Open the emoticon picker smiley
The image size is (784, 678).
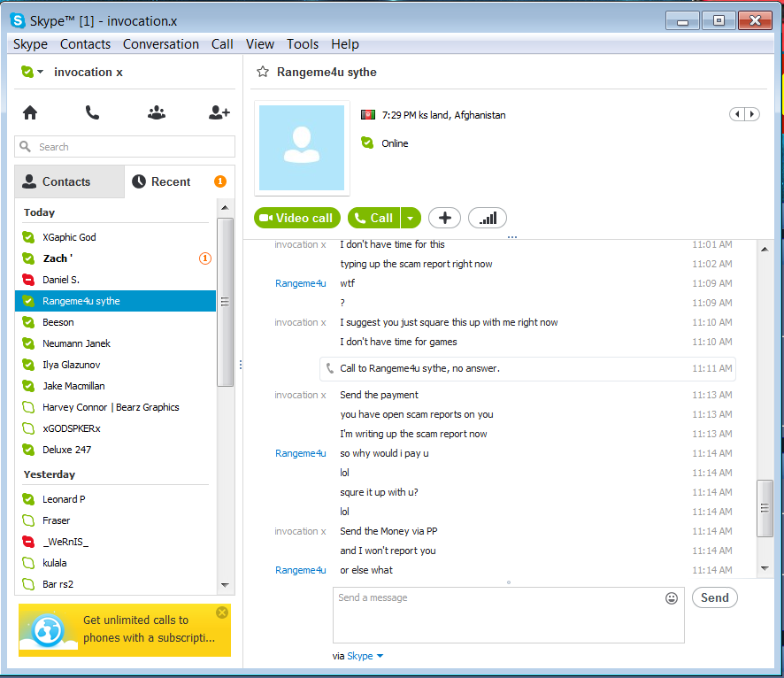tap(672, 598)
